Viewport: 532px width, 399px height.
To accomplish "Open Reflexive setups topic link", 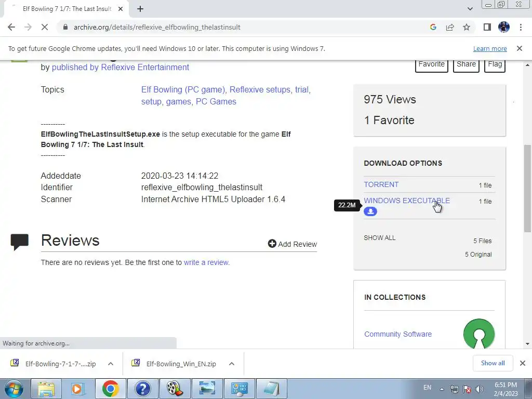I will point(260,89).
